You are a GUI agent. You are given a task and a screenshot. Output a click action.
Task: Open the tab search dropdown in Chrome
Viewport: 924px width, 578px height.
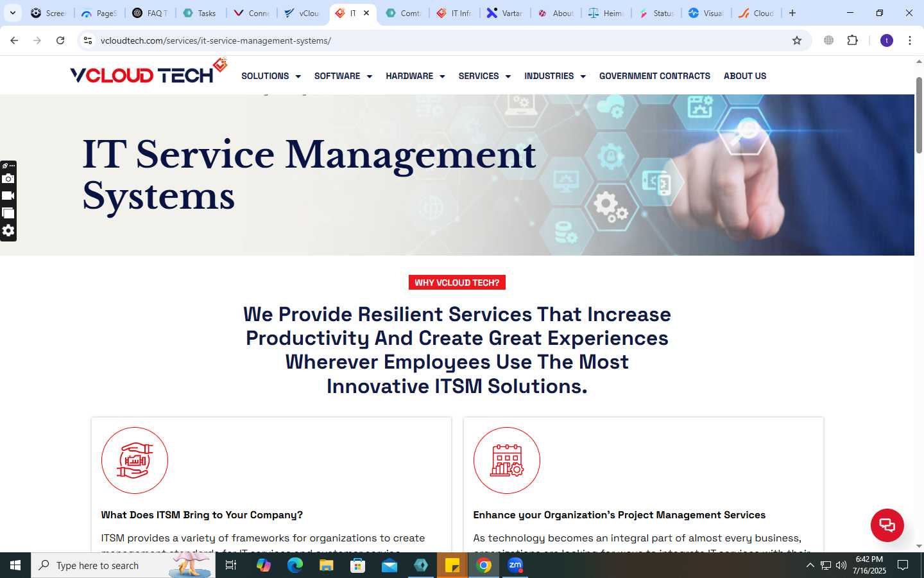click(12, 13)
